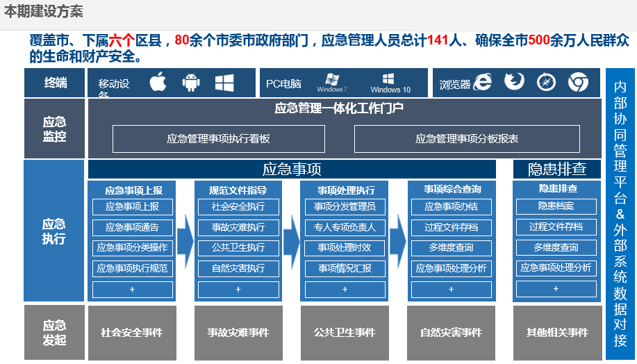Click the 专人专项负责人 box
The width and height of the screenshot is (637, 364).
pos(345,228)
